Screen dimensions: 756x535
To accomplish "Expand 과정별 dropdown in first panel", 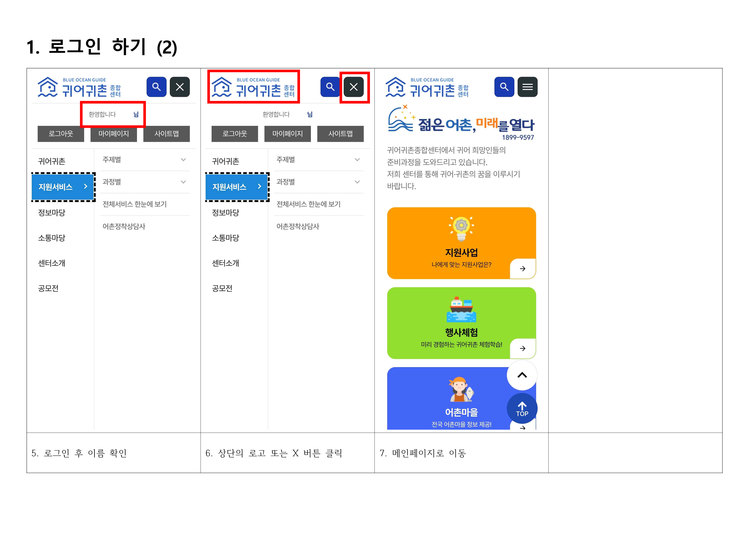I will tap(183, 182).
